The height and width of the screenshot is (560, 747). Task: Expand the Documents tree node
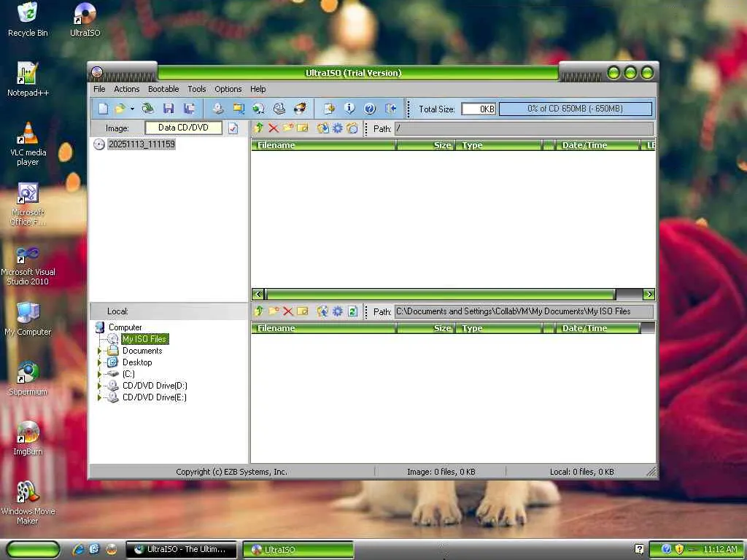pyautogui.click(x=99, y=351)
